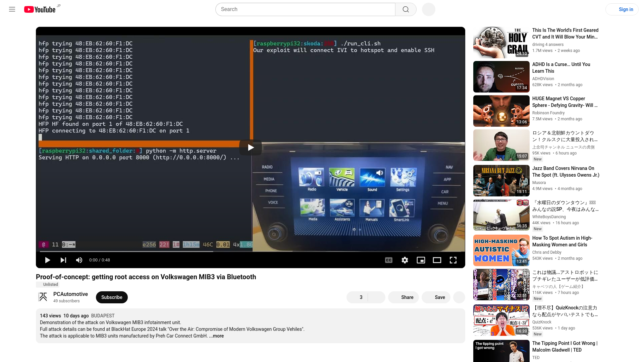
Task: Click ADHDVision channel name
Action: point(543,79)
